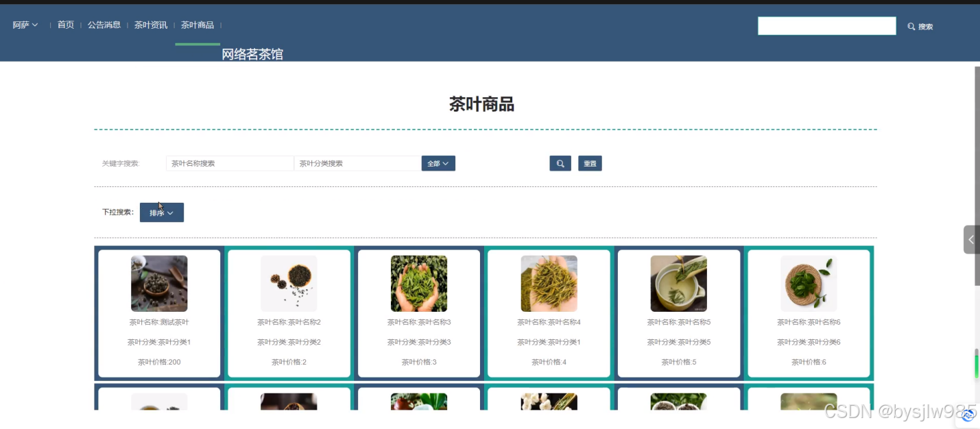Open 茶叶资讯 menu item

click(x=151, y=25)
